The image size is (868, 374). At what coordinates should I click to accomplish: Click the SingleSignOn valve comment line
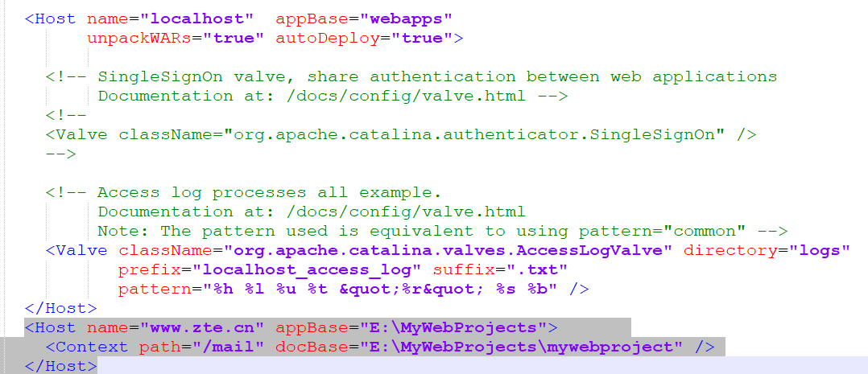point(411,76)
